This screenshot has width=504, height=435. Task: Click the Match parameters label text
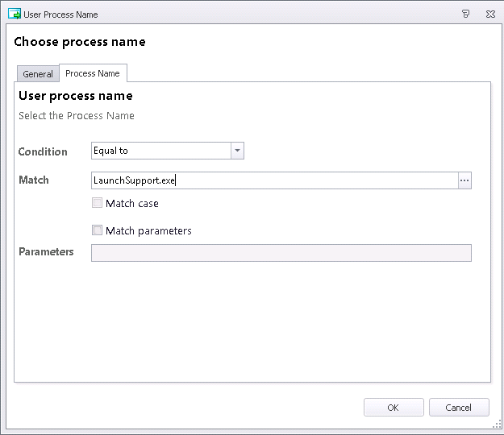click(148, 231)
